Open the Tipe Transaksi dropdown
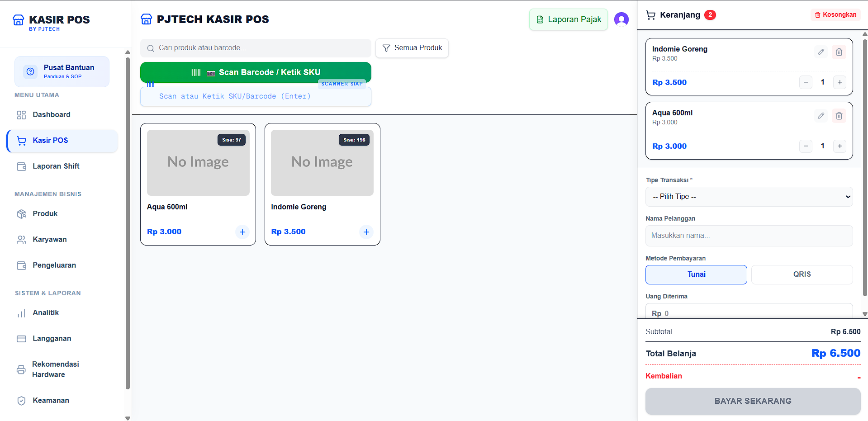The image size is (868, 421). pos(749,197)
